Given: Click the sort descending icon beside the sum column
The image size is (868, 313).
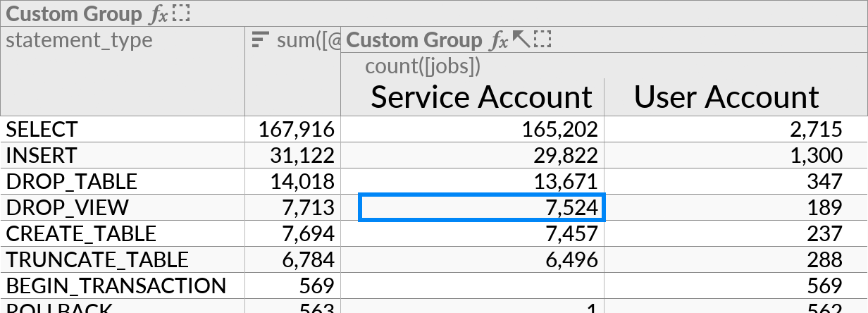Looking at the screenshot, I should pyautogui.click(x=261, y=40).
